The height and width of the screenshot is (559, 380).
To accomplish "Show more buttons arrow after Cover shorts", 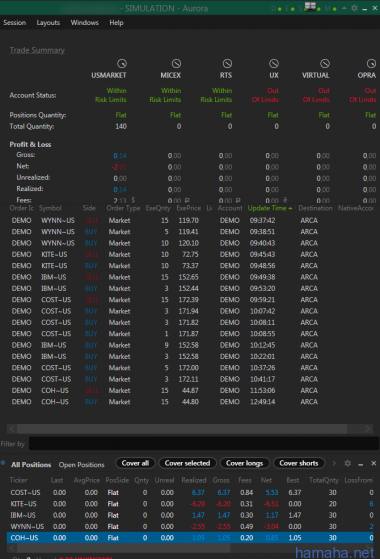I will [334, 463].
